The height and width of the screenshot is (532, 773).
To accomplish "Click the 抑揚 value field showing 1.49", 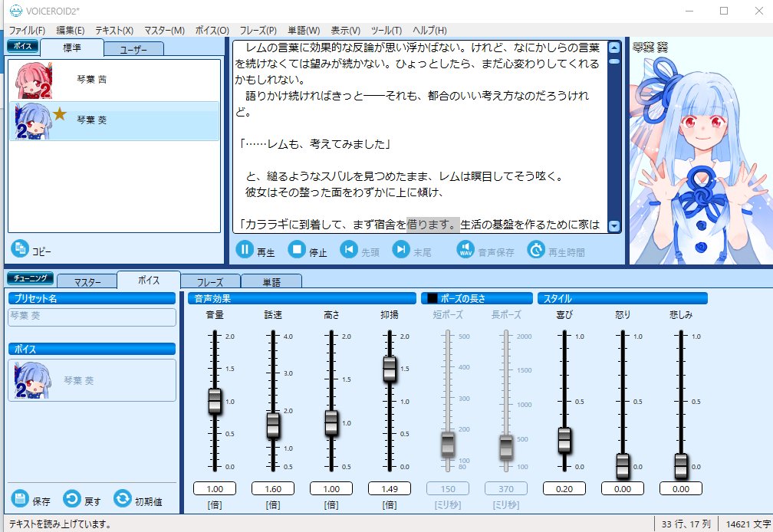I will pyautogui.click(x=390, y=488).
